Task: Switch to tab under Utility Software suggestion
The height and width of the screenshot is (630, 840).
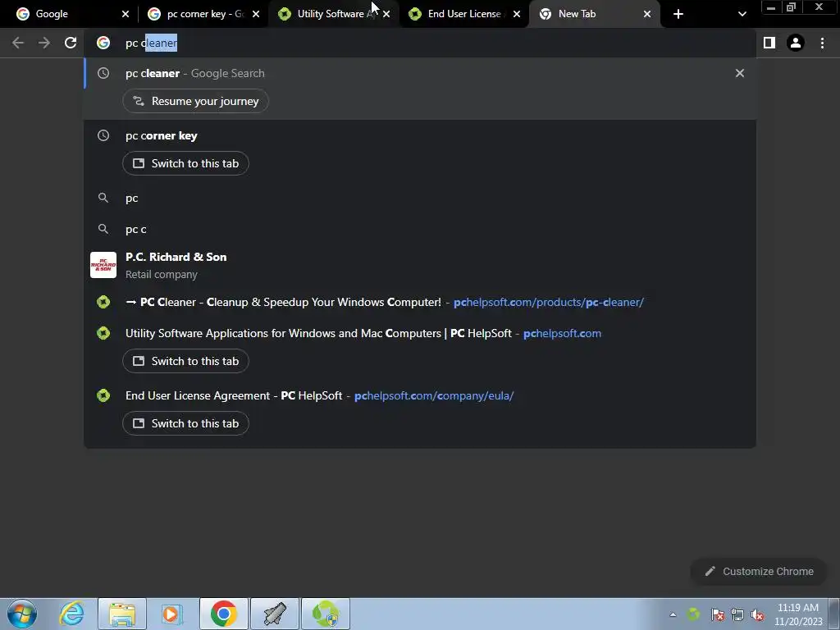Action: pos(185,361)
